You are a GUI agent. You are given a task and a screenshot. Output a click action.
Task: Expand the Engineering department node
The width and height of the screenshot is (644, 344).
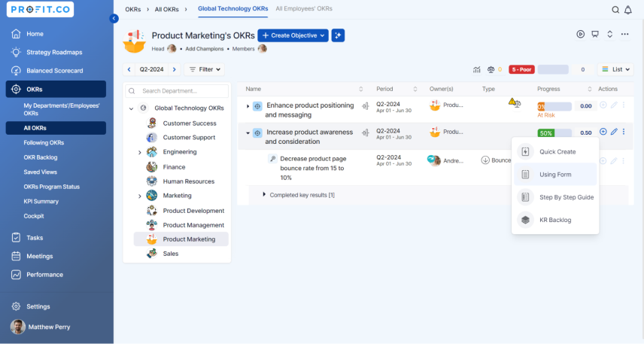tap(140, 153)
